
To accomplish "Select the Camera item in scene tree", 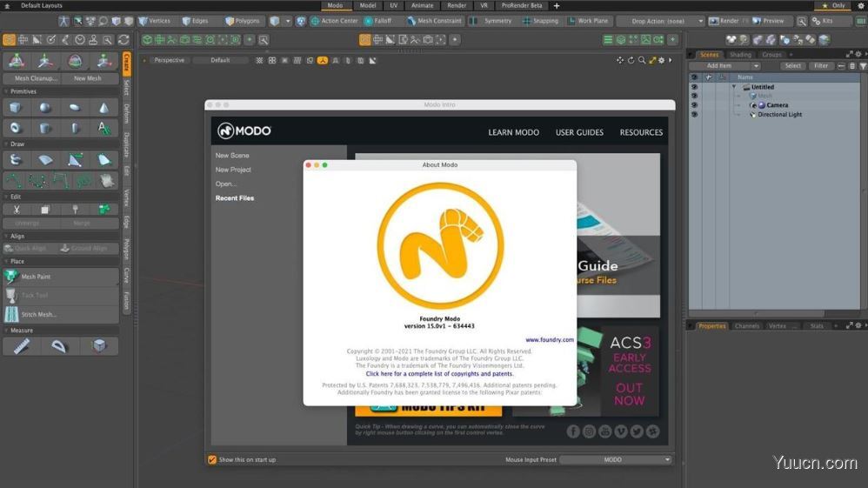I will 778,104.
